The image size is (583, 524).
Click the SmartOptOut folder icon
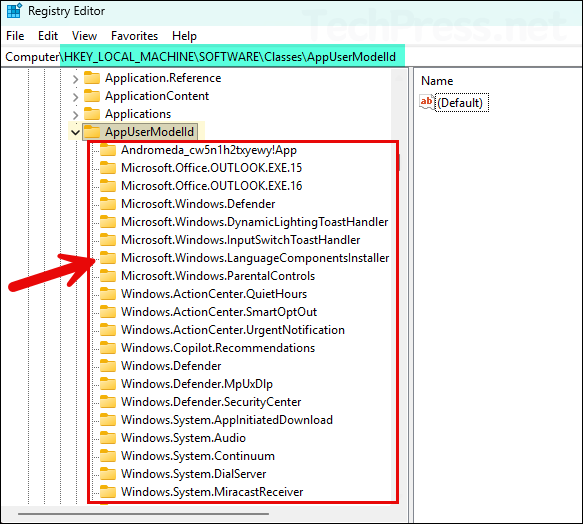[x=108, y=312]
